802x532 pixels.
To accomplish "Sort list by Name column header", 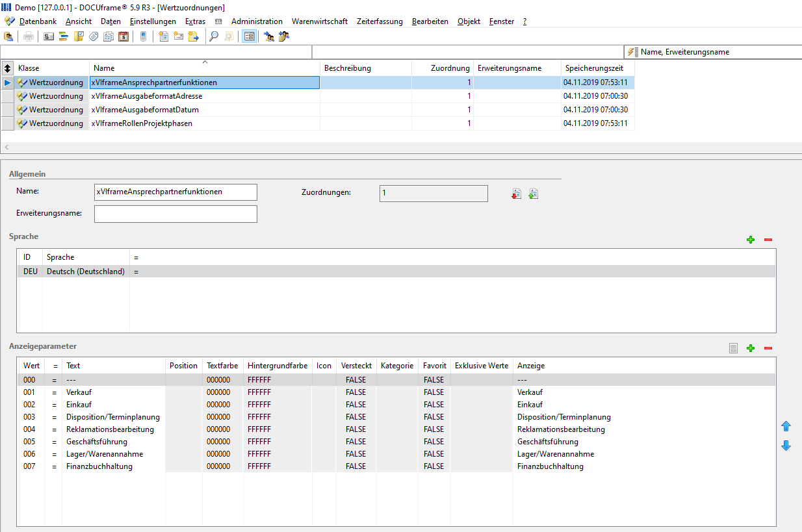I will click(205, 68).
